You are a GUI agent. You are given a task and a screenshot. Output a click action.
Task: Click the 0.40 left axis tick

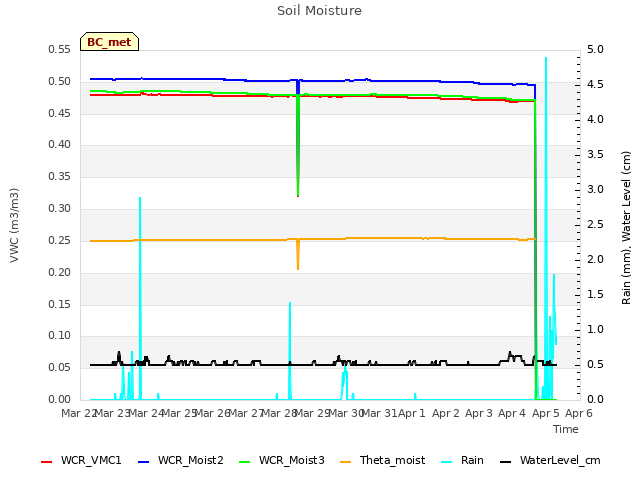click(60, 144)
